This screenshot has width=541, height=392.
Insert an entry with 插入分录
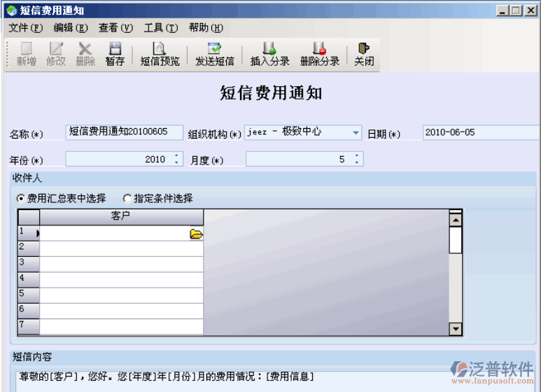(x=269, y=54)
